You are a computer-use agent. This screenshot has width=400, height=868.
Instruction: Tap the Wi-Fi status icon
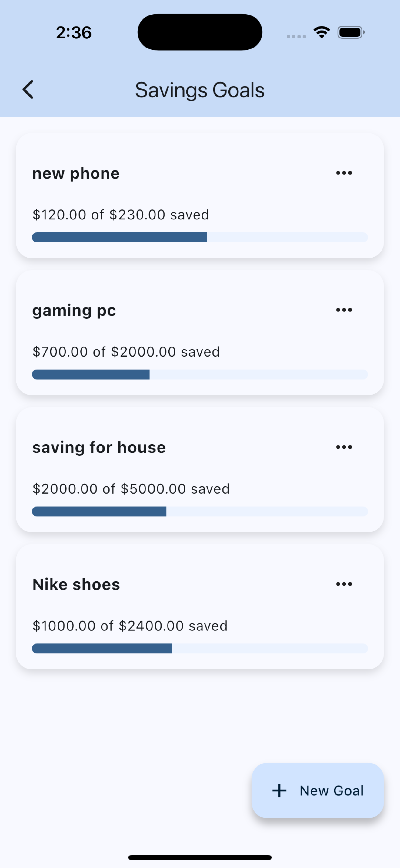point(322,32)
